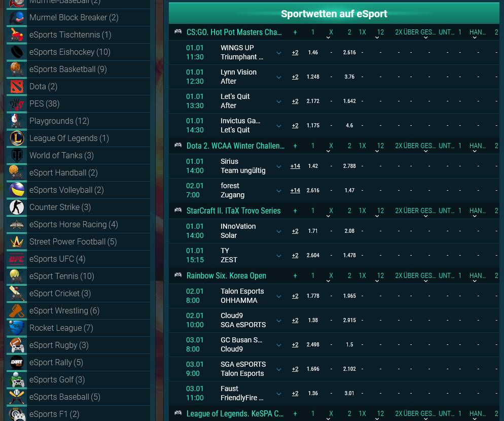Image resolution: width=504 pixels, height=421 pixels.
Task: Select odds 1.36 for Faust
Action: coord(313,393)
